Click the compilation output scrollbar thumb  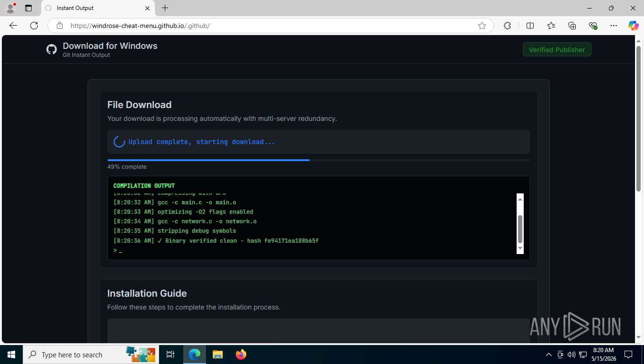coord(520,229)
